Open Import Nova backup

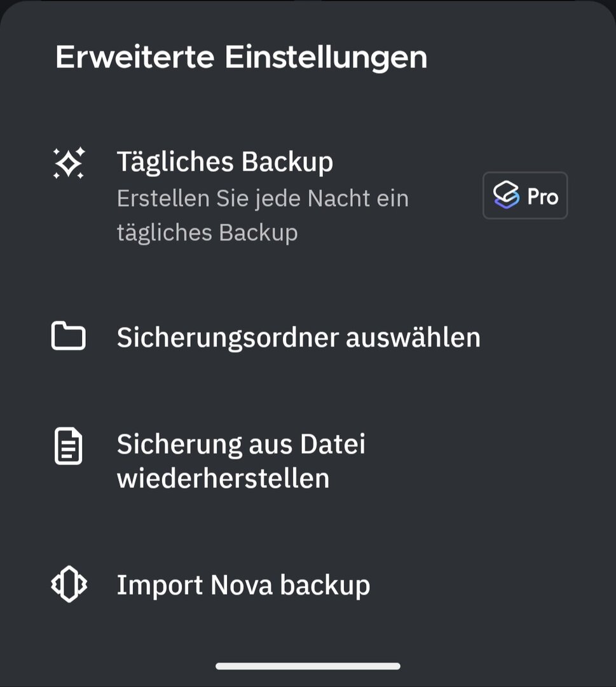(243, 585)
